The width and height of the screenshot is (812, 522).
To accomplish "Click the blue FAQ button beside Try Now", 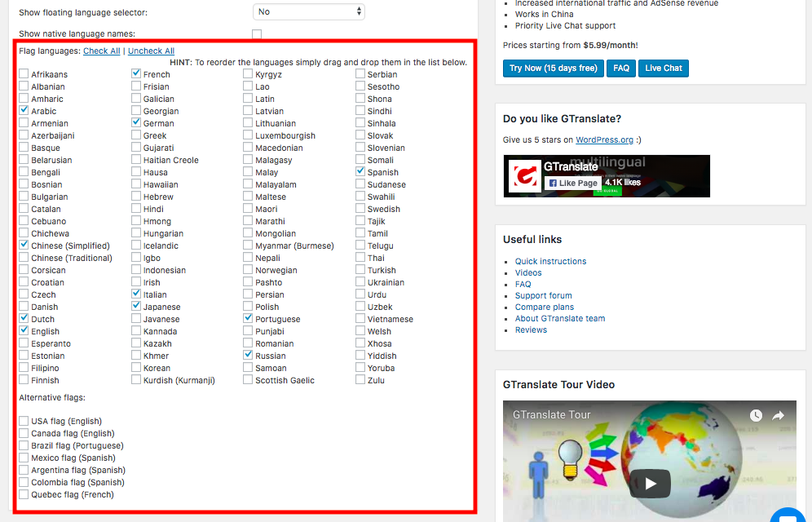I will click(x=621, y=69).
